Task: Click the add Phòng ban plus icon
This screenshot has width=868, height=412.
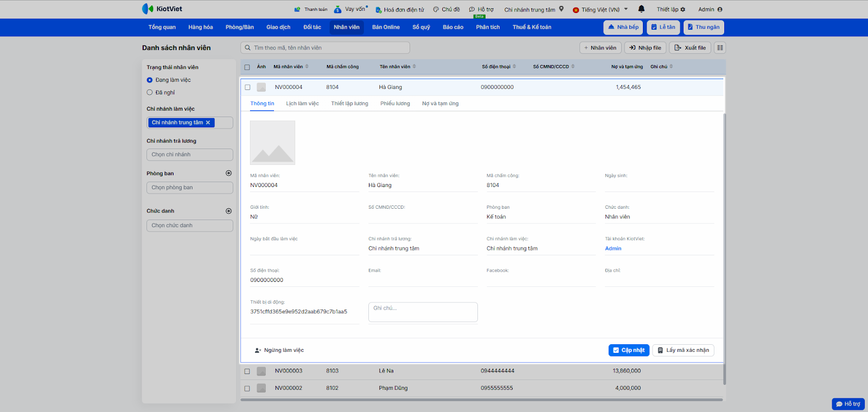Action: (228, 173)
